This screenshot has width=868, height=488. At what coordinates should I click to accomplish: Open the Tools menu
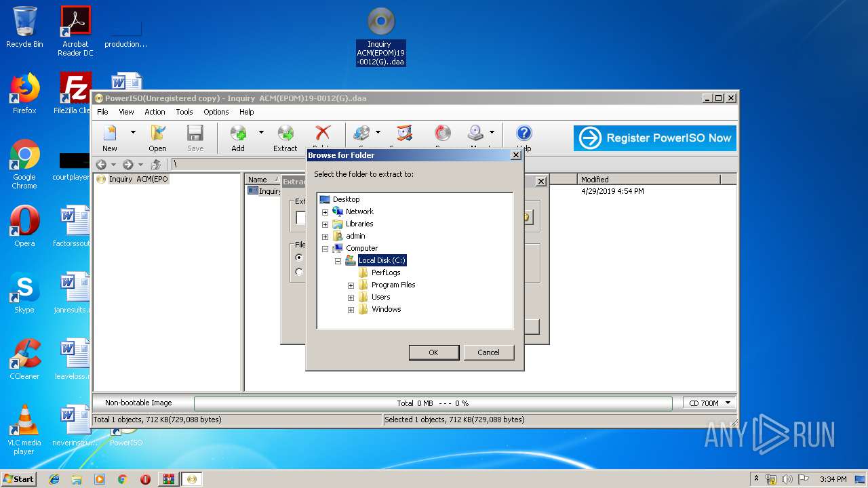coord(184,112)
